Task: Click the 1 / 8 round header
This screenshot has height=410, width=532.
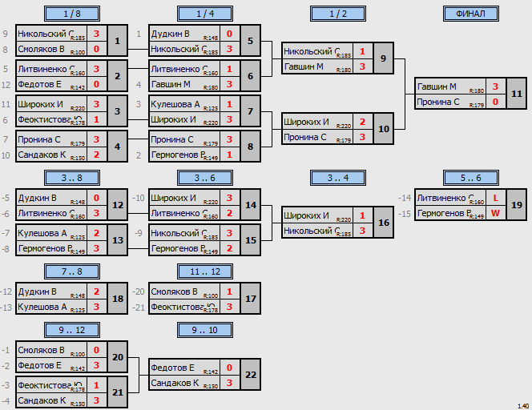Action: click(72, 14)
